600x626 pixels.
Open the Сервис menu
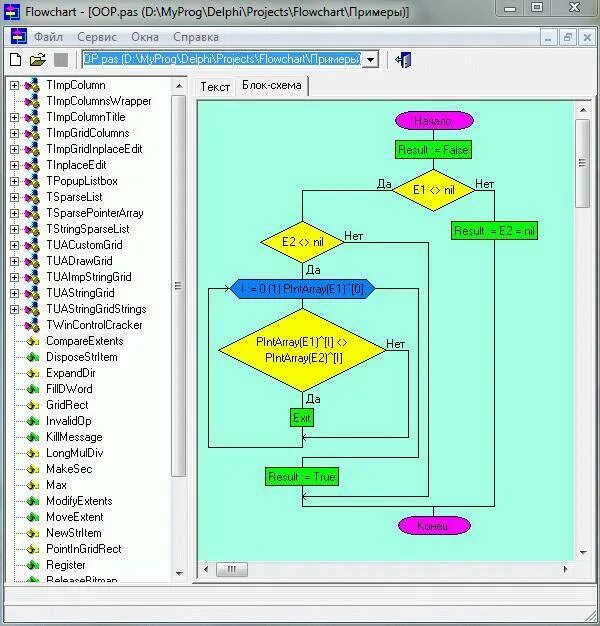tap(97, 37)
